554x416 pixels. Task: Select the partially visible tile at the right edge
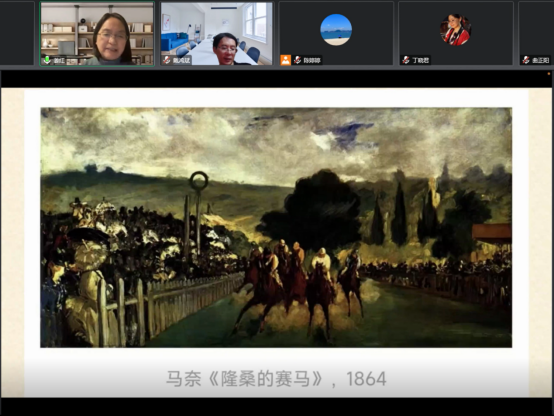[x=536, y=34]
